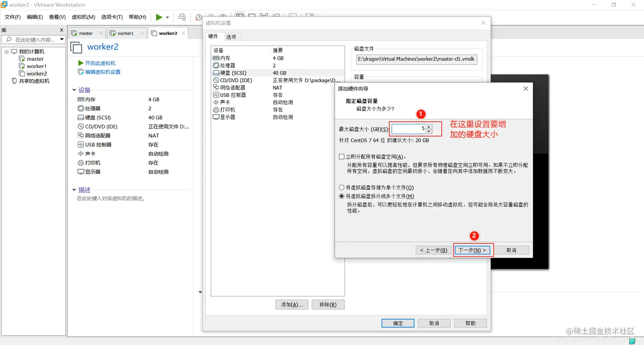This screenshot has height=345, width=644.
Task: Select 打印机 row in settings hardware list
Action: (x=277, y=110)
